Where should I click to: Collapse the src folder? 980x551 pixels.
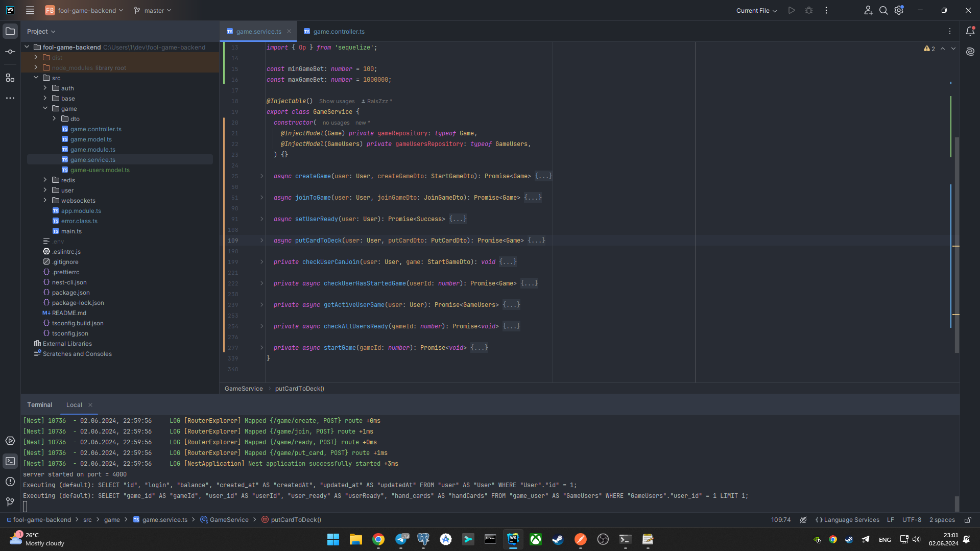(x=36, y=78)
